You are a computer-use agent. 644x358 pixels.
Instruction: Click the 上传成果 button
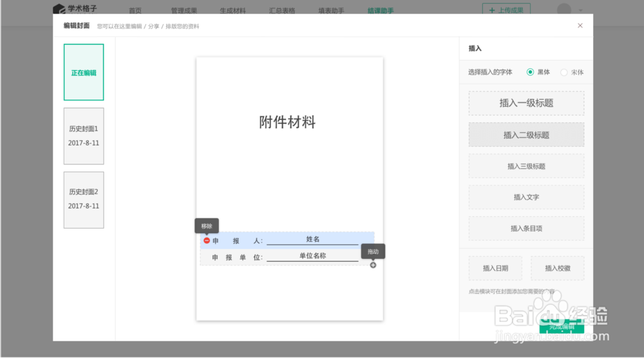pos(506,10)
